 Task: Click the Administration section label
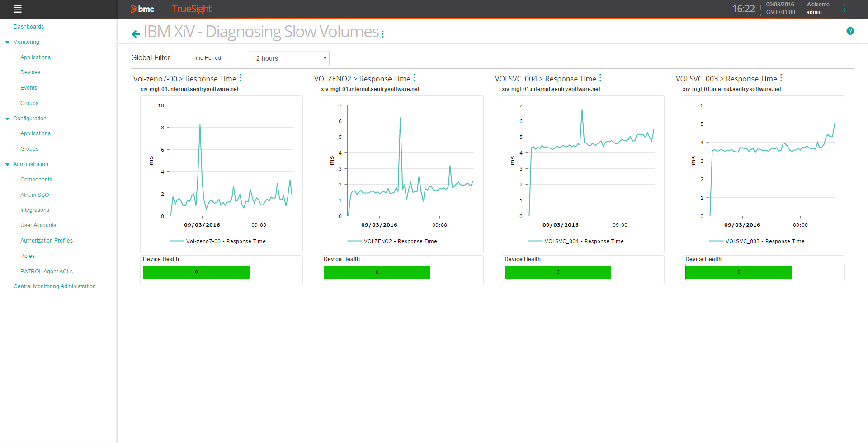(31, 164)
